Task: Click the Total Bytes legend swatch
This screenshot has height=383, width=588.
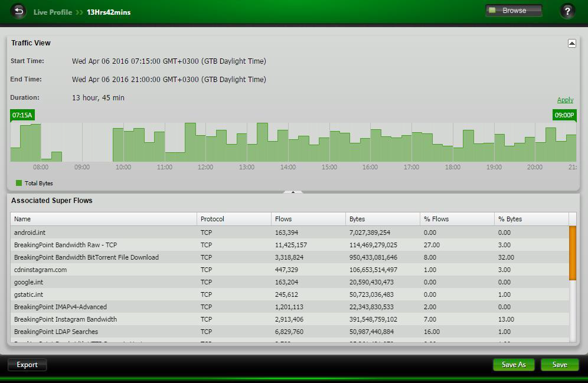Action: pyautogui.click(x=19, y=183)
